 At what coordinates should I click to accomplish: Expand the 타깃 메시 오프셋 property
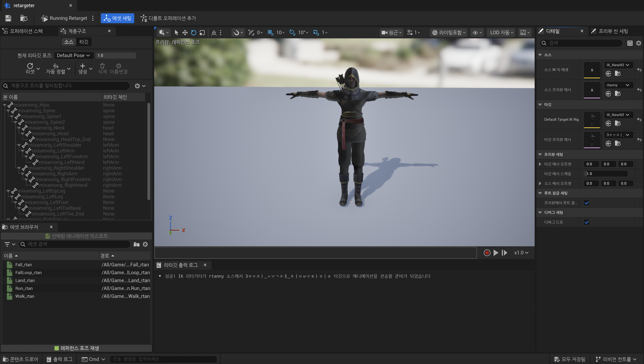coord(540,164)
